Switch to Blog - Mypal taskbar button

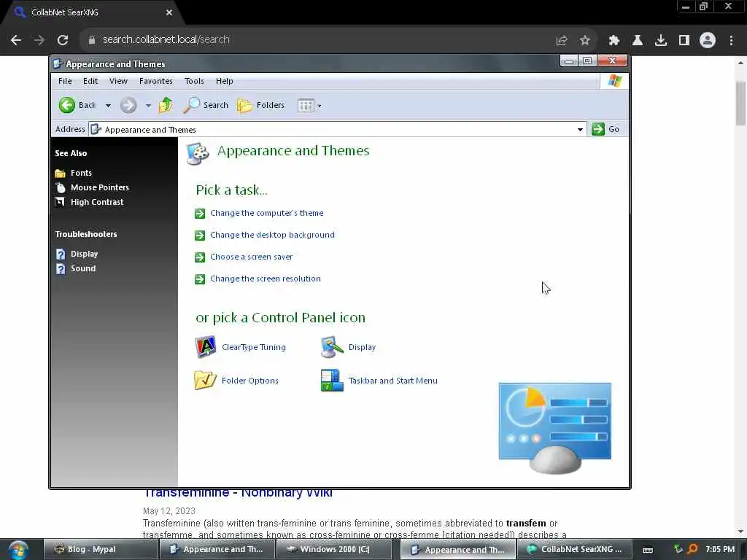pyautogui.click(x=101, y=550)
